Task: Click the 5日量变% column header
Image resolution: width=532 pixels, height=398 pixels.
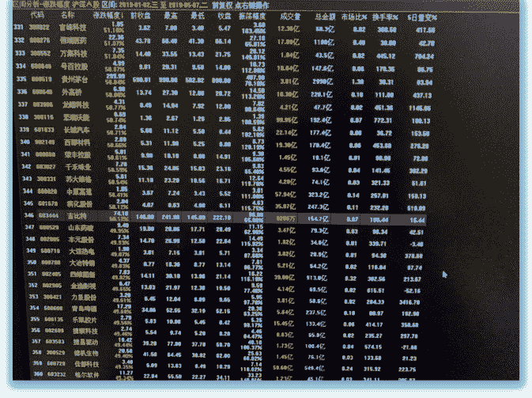Action: coord(422,17)
